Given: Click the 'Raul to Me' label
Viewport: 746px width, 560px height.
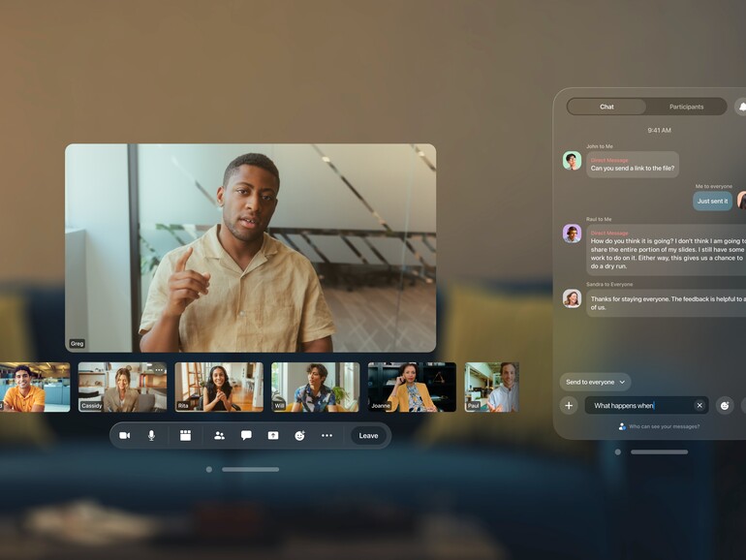Looking at the screenshot, I should (x=599, y=219).
